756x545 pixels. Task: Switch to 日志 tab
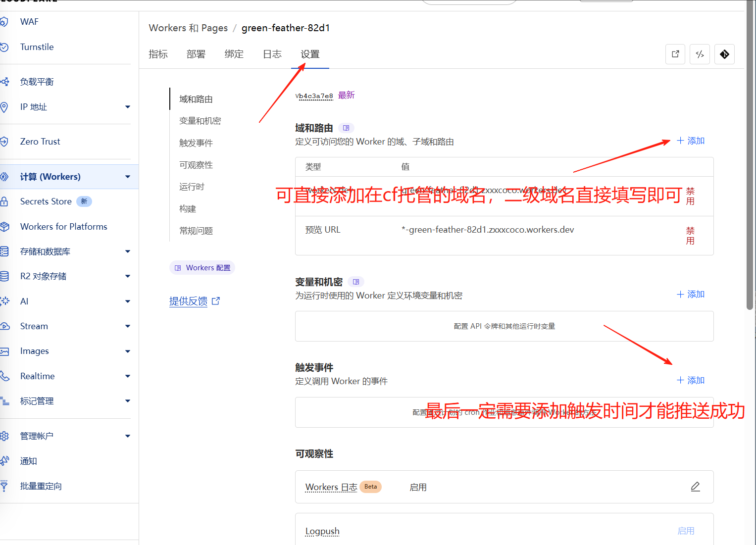[x=272, y=54]
